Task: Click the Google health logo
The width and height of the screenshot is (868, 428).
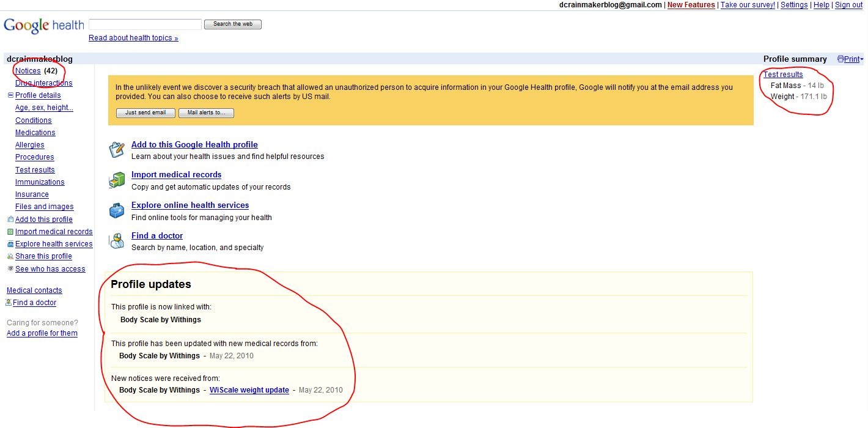Action: (44, 26)
